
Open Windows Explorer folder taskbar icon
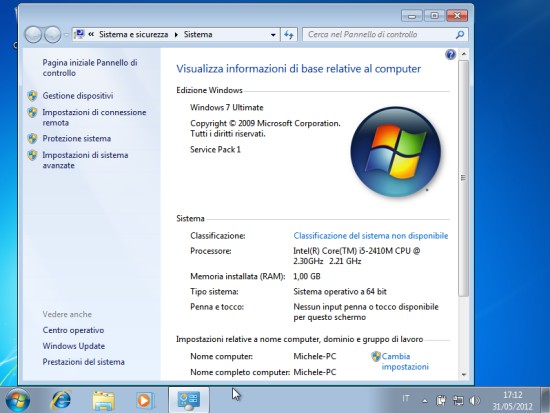pyautogui.click(x=103, y=400)
